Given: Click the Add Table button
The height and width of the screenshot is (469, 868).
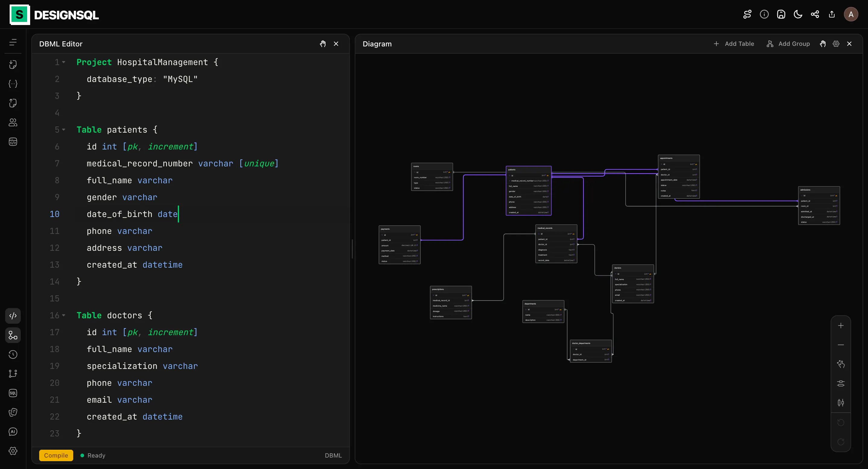Looking at the screenshot, I should point(734,44).
